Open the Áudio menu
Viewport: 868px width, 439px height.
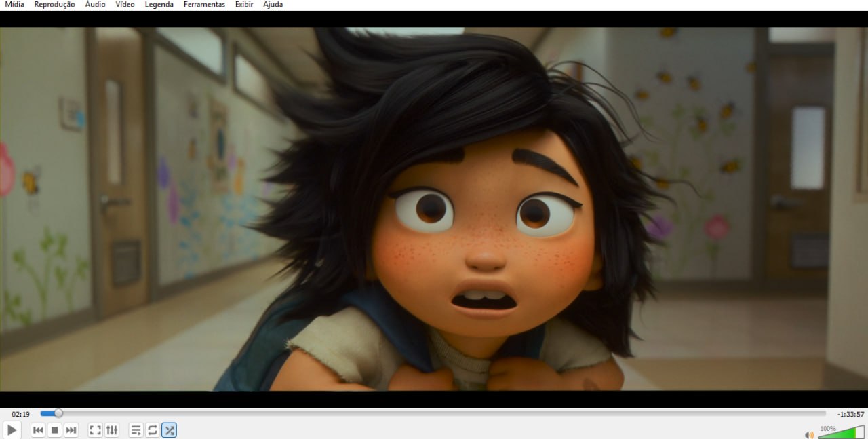point(95,5)
